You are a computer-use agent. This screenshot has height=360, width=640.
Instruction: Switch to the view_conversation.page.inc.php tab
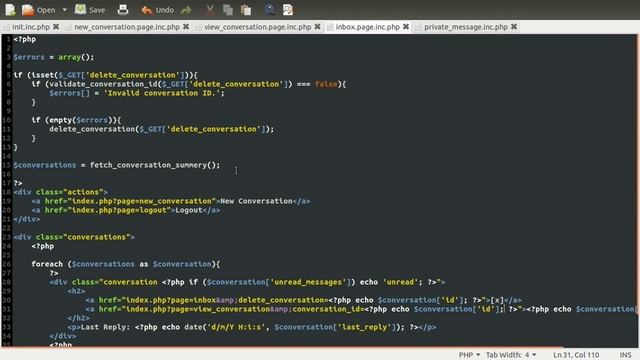point(258,27)
